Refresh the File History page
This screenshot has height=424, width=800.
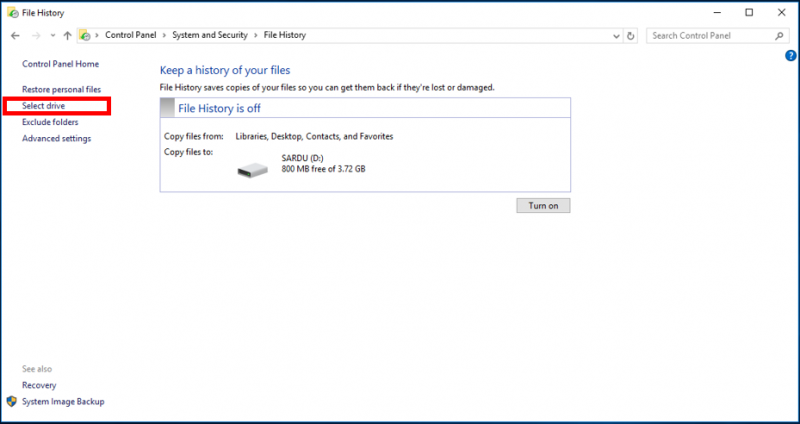click(x=631, y=36)
